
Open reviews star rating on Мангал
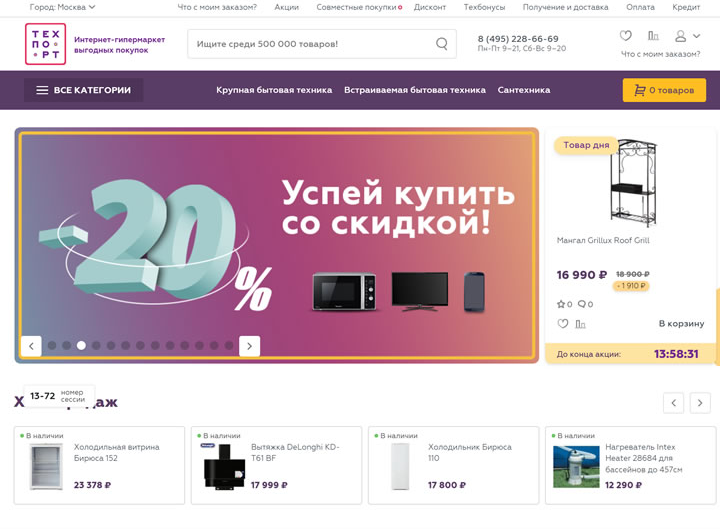point(562,304)
